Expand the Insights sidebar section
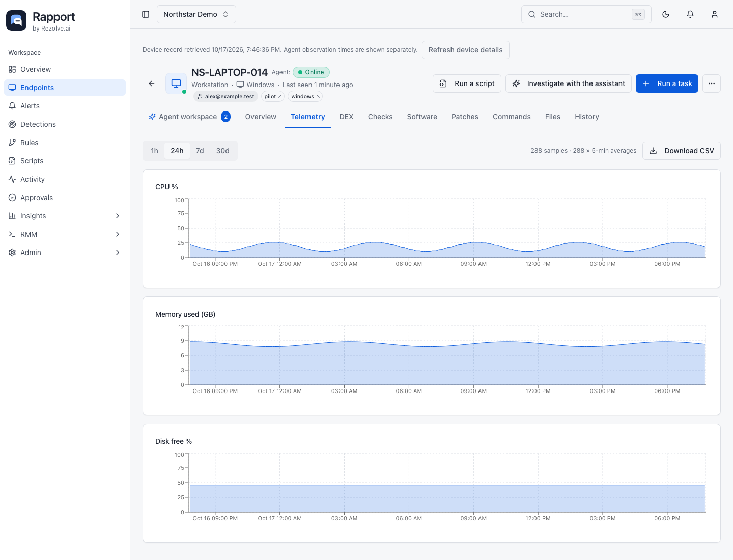 click(x=65, y=216)
